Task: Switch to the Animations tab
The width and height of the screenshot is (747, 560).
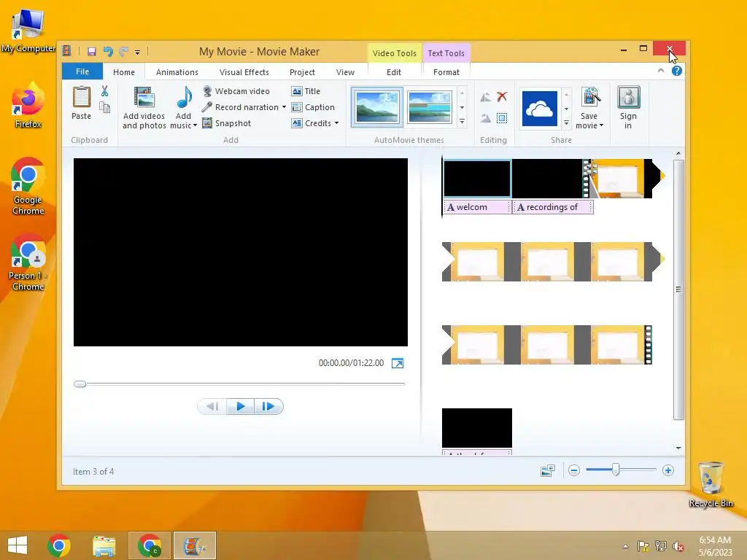Action: click(177, 72)
